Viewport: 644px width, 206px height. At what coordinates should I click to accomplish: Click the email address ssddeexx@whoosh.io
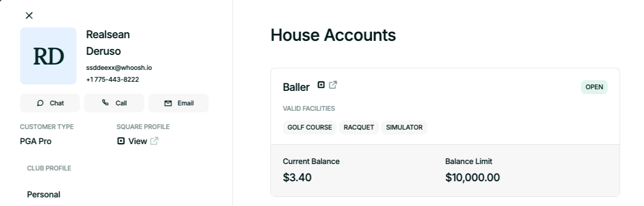tap(119, 67)
